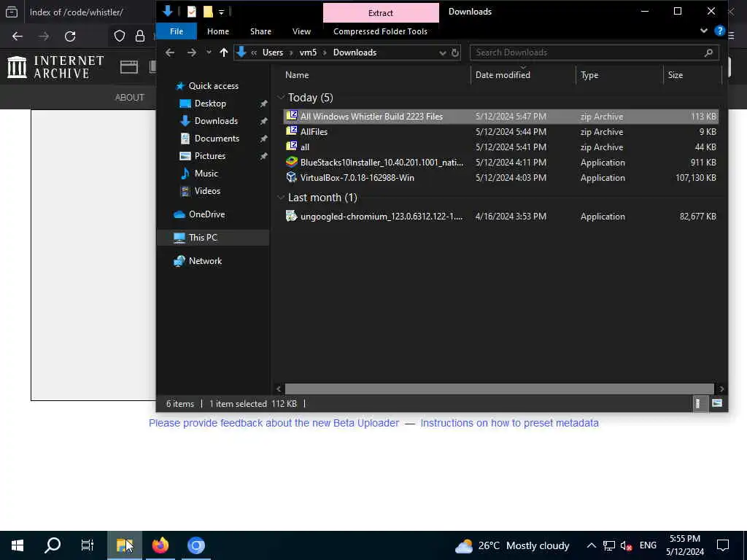Open Documents in the navigation pane
This screenshot has height=560, width=747.
click(217, 139)
